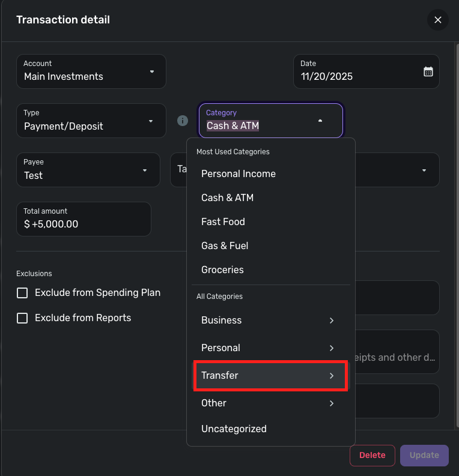
Task: Collapse the Category dropdown arrow
Action: [x=320, y=121]
